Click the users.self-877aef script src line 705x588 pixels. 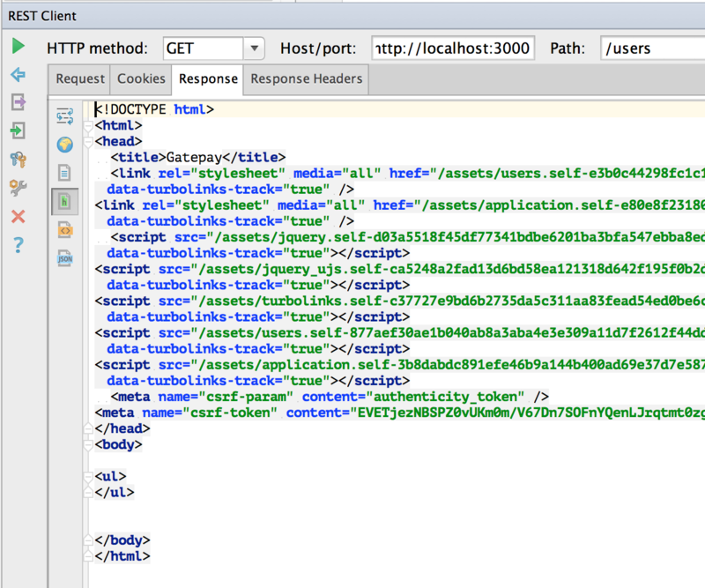click(x=400, y=333)
